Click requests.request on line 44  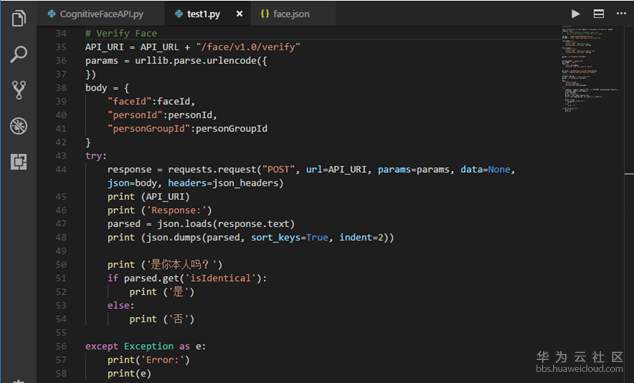click(x=212, y=169)
